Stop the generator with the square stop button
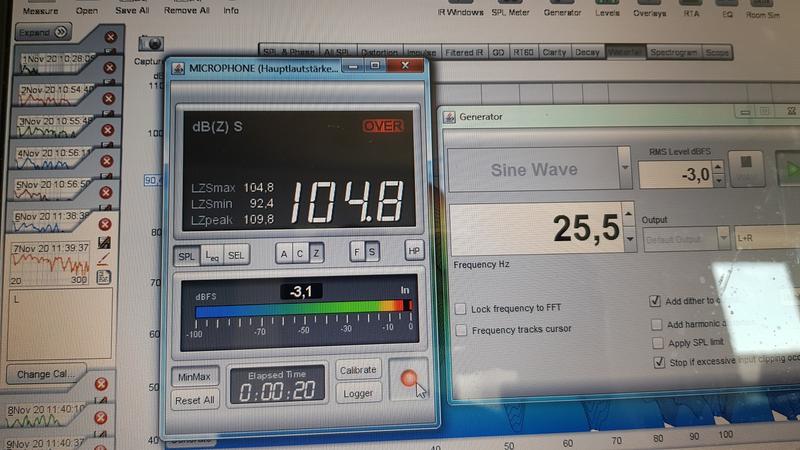 (745, 168)
